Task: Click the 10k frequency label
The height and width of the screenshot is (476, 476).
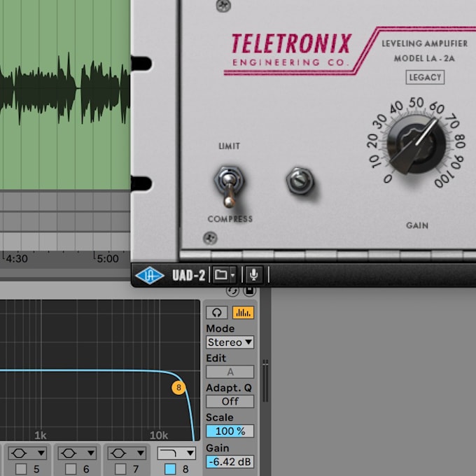Action: [x=159, y=435]
